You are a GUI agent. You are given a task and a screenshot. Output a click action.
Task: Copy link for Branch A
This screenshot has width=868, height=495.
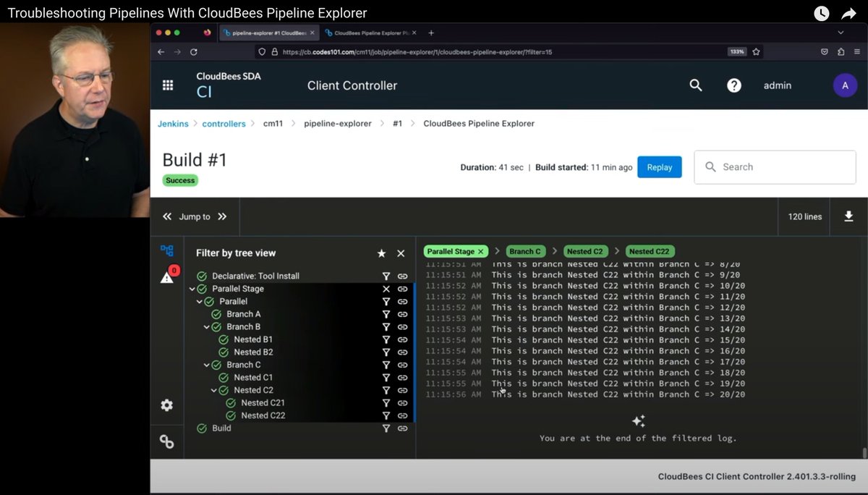pos(403,314)
